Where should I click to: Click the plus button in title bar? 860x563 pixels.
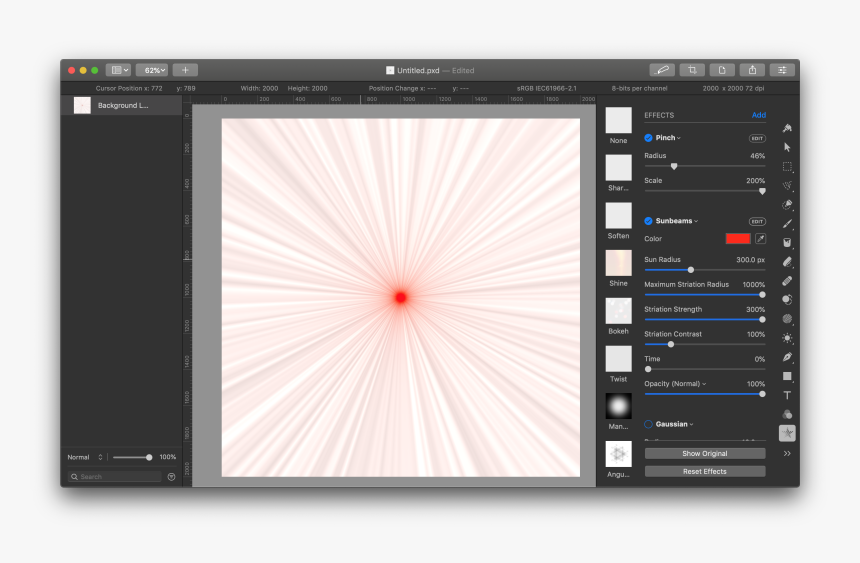click(185, 70)
